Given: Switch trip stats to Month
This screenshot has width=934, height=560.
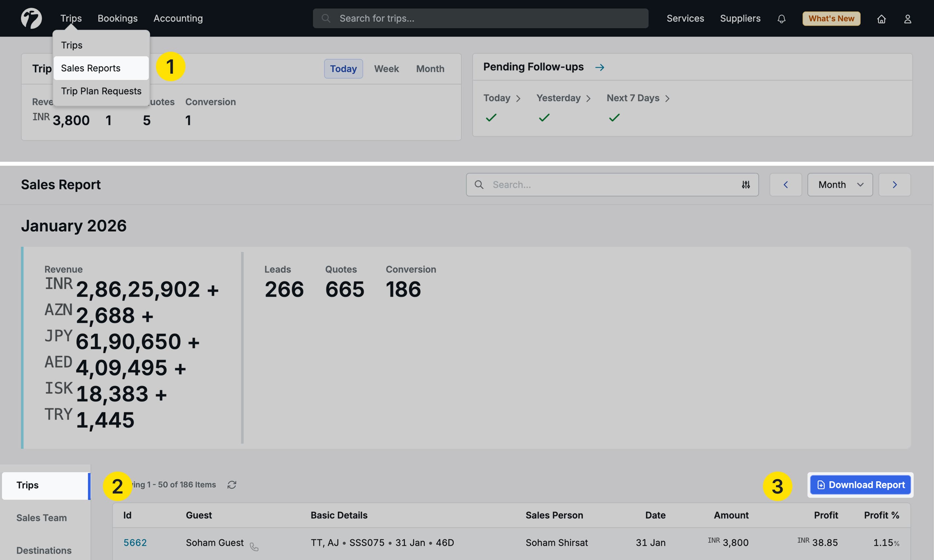Looking at the screenshot, I should (430, 69).
